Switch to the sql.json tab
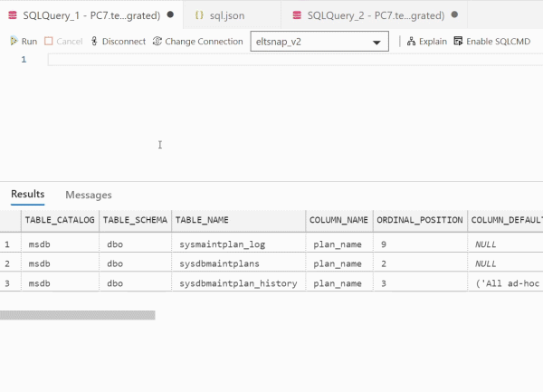 [232, 14]
